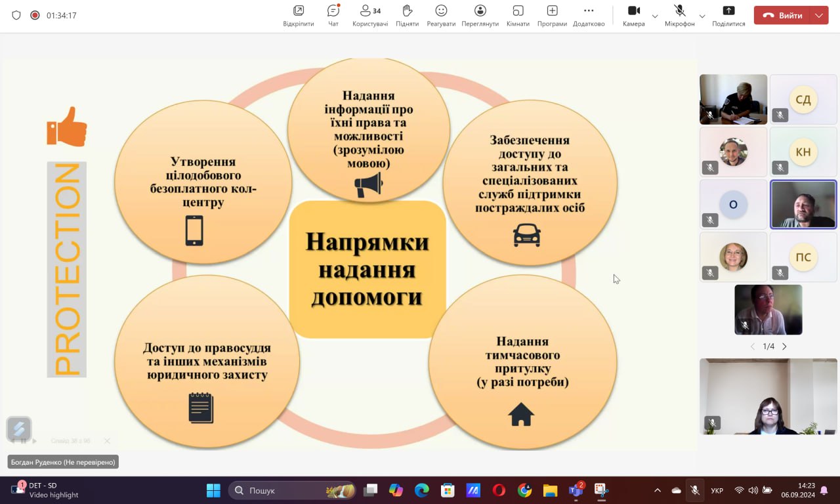The image size is (840, 504).
Task: Click the Програми apps icon
Action: 552,16
